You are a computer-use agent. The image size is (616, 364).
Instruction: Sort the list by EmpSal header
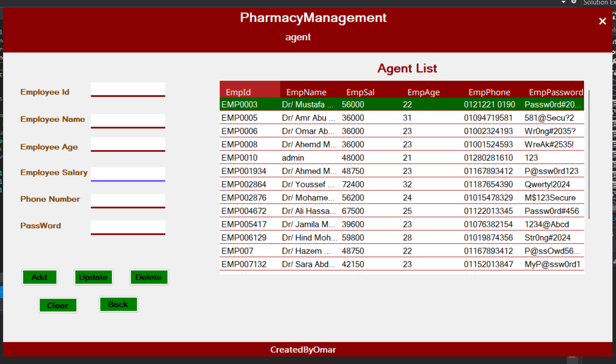(360, 92)
